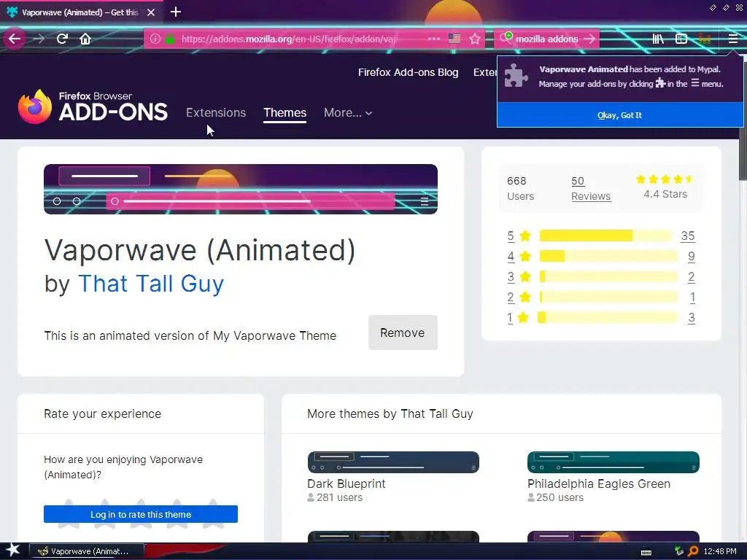Click the Dark Blueprint theme title

347,484
